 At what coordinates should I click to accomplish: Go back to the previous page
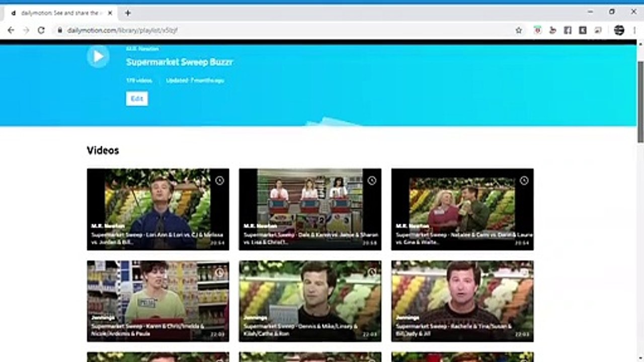pyautogui.click(x=11, y=30)
